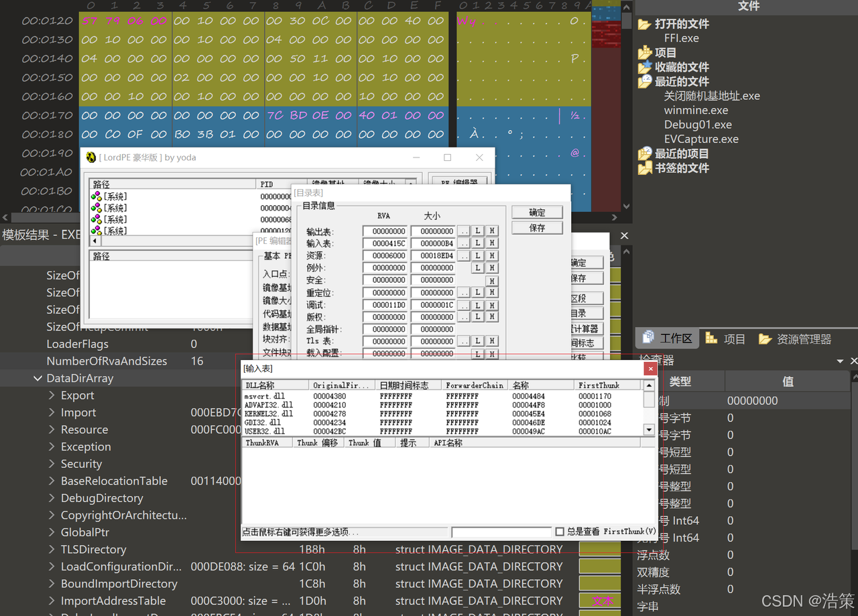Click the 最近的文件 clock folder icon

tap(644, 81)
